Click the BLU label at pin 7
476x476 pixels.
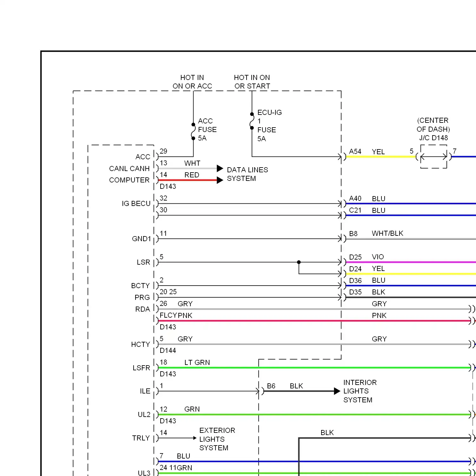pyautogui.click(x=183, y=456)
